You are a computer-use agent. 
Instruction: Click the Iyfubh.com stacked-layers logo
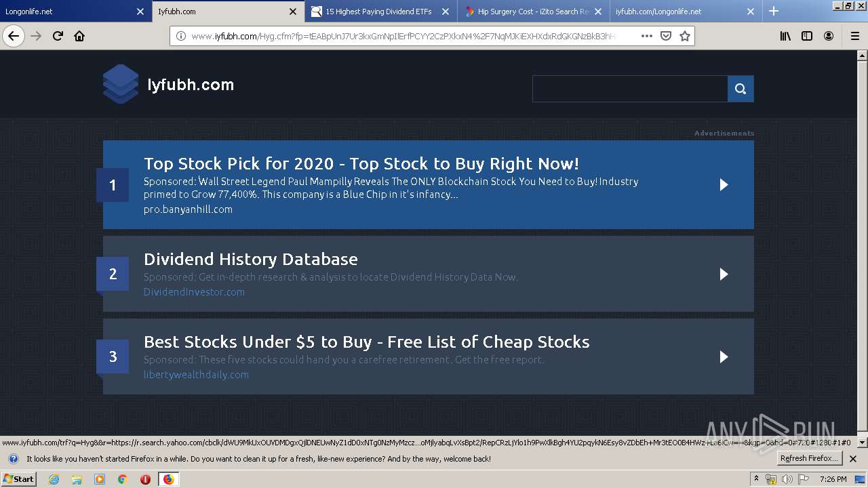click(121, 84)
